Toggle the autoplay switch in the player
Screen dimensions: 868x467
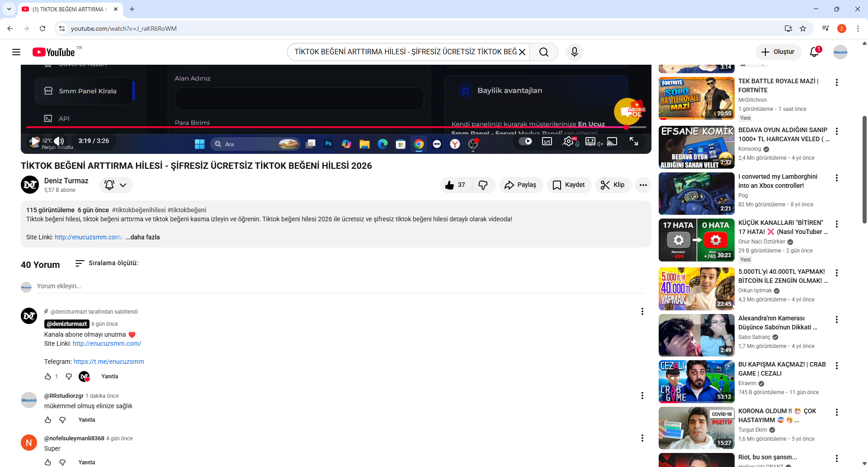tap(525, 141)
